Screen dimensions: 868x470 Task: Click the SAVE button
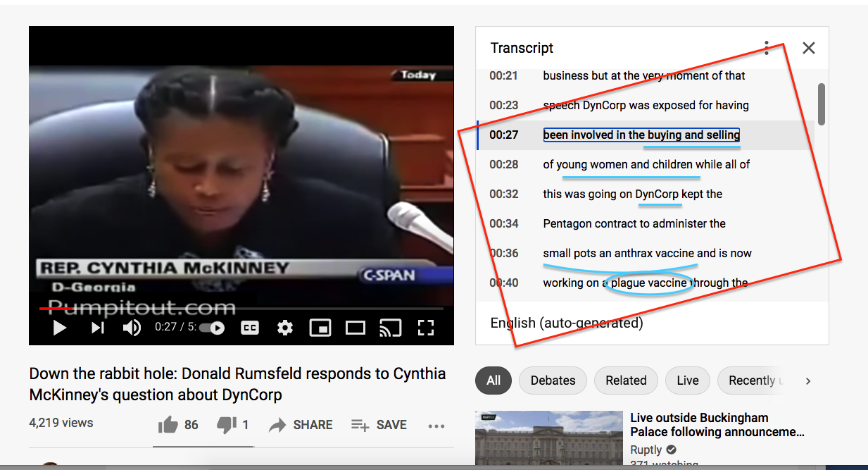point(379,425)
